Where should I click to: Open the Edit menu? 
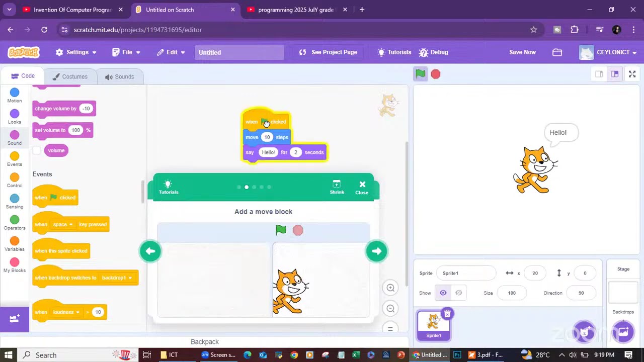(x=171, y=52)
